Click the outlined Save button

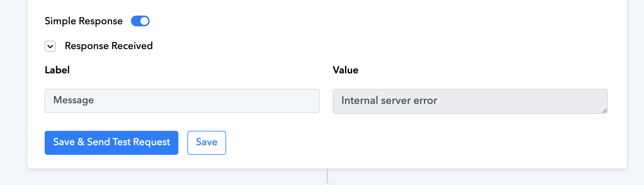pos(207,143)
